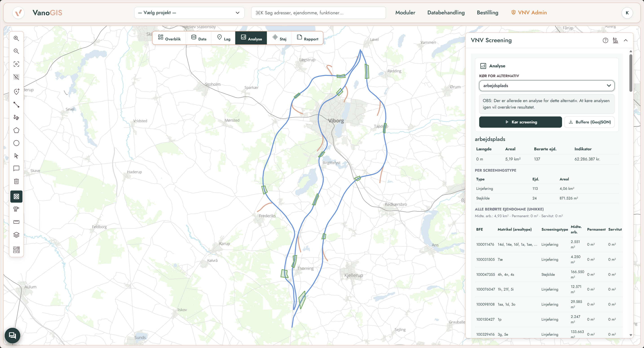
Task: Click the Støjkilde screening type row
Action: tap(547, 198)
